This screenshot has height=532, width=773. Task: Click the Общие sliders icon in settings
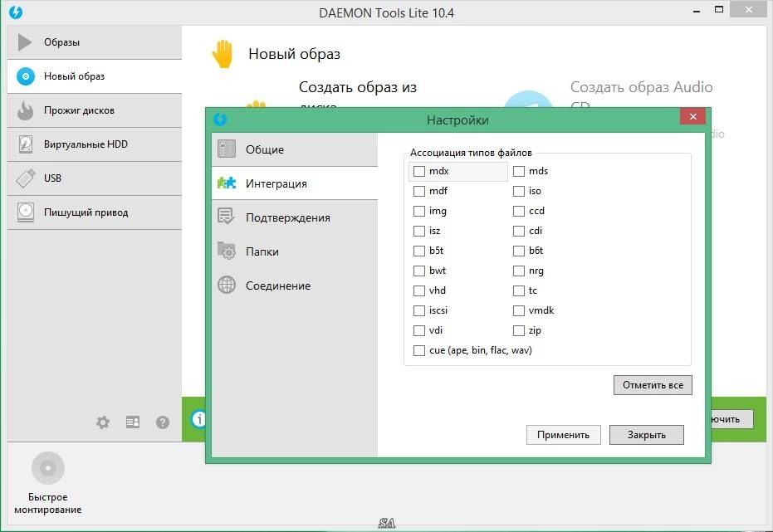[x=227, y=149]
